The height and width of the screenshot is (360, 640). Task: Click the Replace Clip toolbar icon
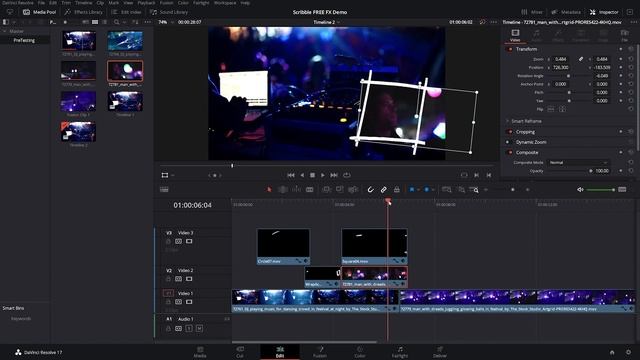[x=353, y=189]
